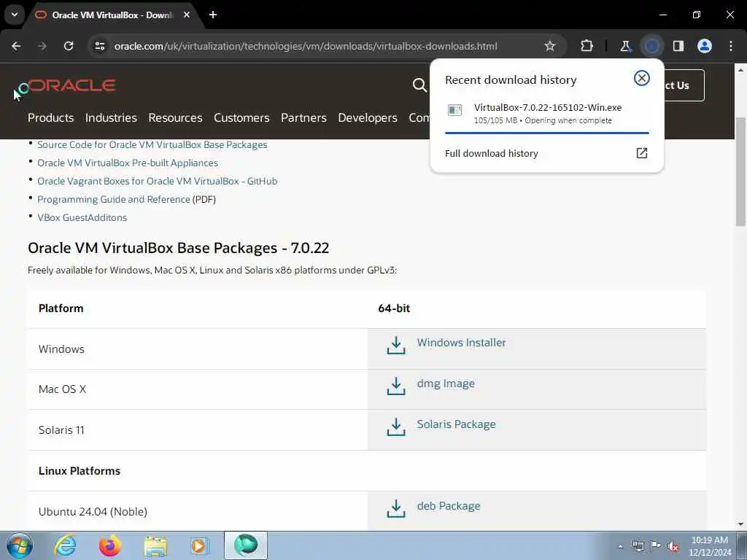Viewport: 747px width, 560px height.
Task: Click the Platform column header
Action: coord(61,308)
